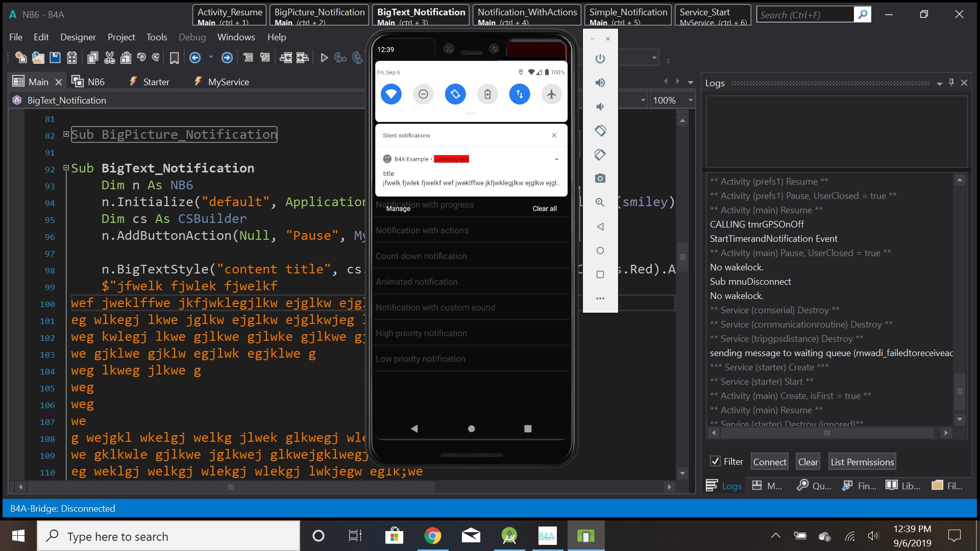Take emulator screenshot with camera icon

pyautogui.click(x=600, y=179)
